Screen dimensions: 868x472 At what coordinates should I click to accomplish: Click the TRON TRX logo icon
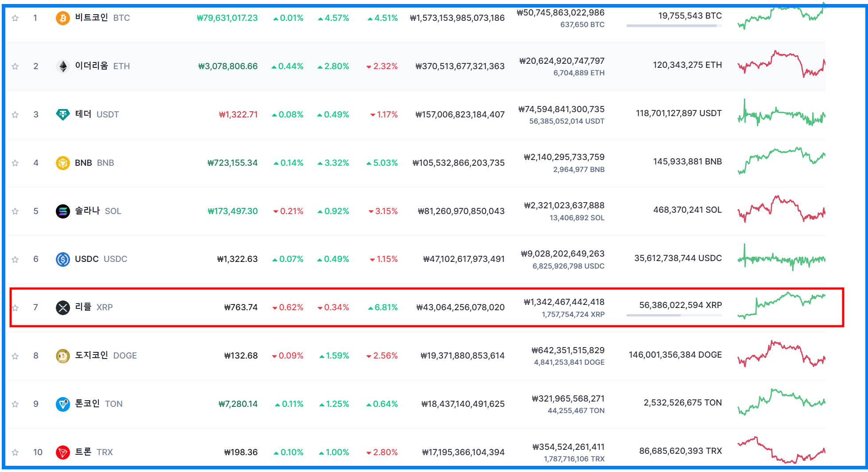(63, 452)
